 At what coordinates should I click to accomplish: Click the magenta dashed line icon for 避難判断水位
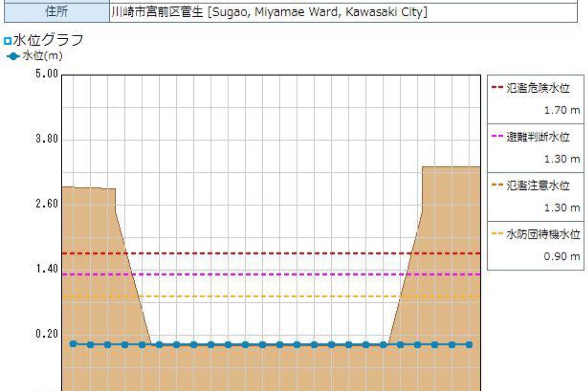pyautogui.click(x=497, y=137)
